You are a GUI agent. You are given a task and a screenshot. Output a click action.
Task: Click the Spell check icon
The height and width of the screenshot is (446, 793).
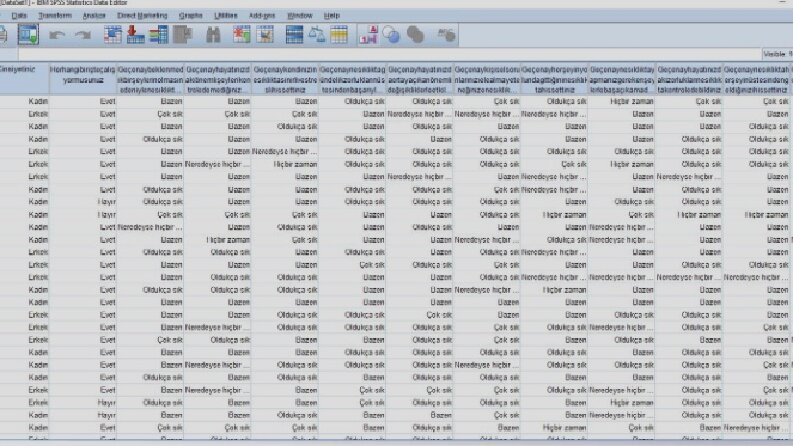pyautogui.click(x=446, y=34)
